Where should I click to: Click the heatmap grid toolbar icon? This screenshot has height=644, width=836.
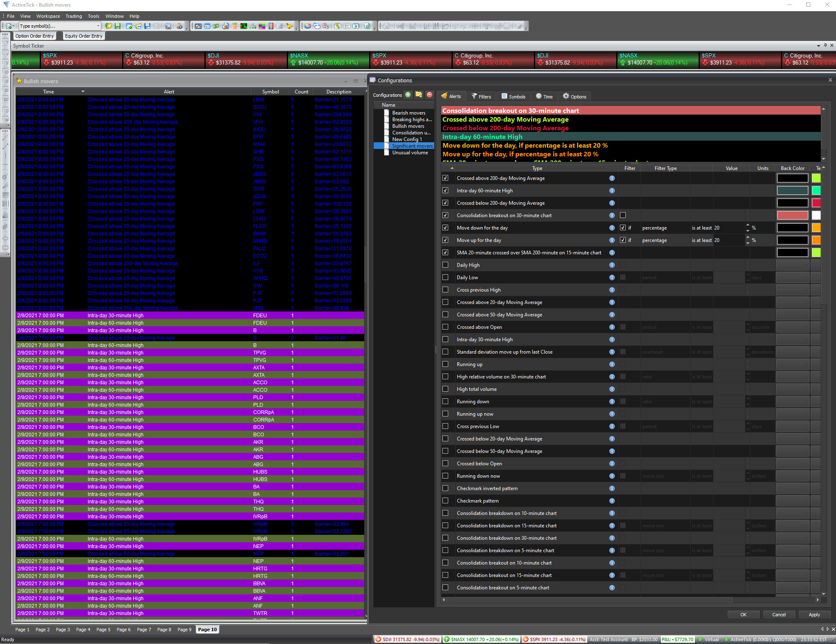click(x=244, y=26)
